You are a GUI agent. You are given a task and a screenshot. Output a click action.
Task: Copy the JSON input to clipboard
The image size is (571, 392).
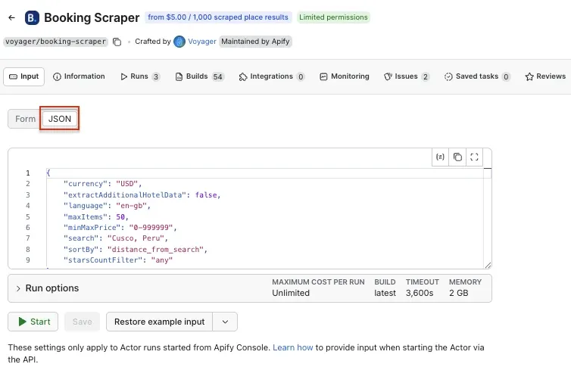[x=457, y=157]
